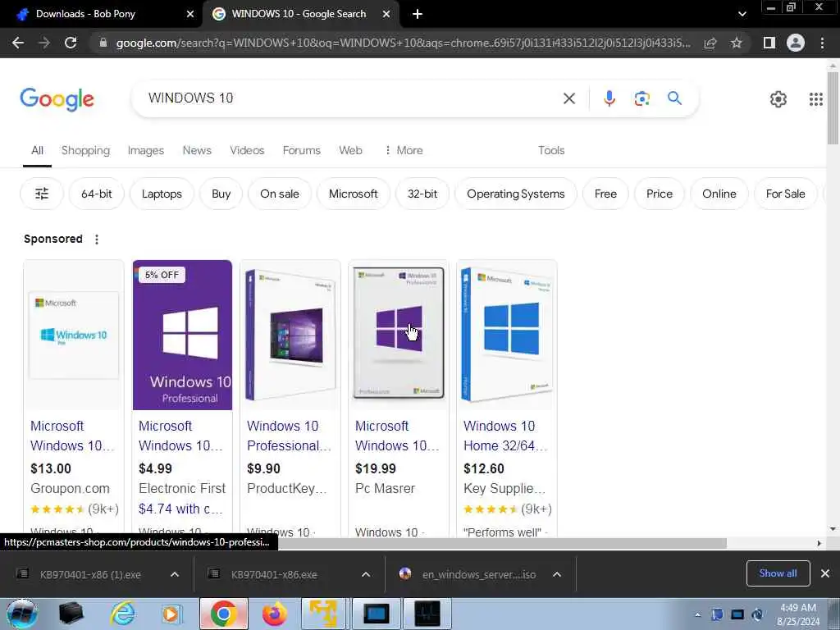
Task: Switch to the News results tab
Action: (x=197, y=151)
